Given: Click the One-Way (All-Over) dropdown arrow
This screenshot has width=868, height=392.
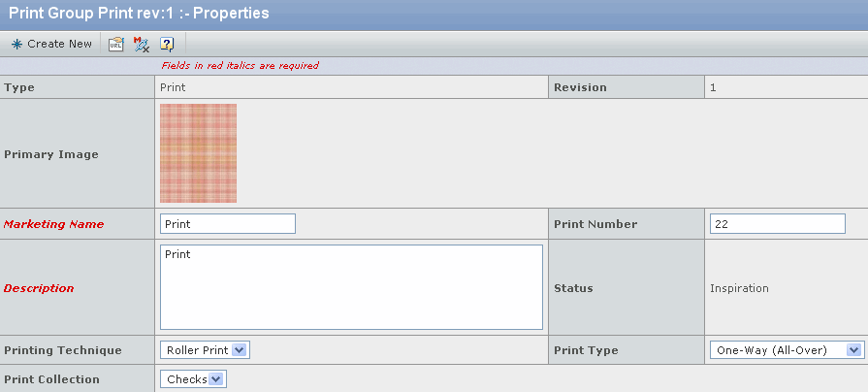Looking at the screenshot, I should [x=853, y=350].
